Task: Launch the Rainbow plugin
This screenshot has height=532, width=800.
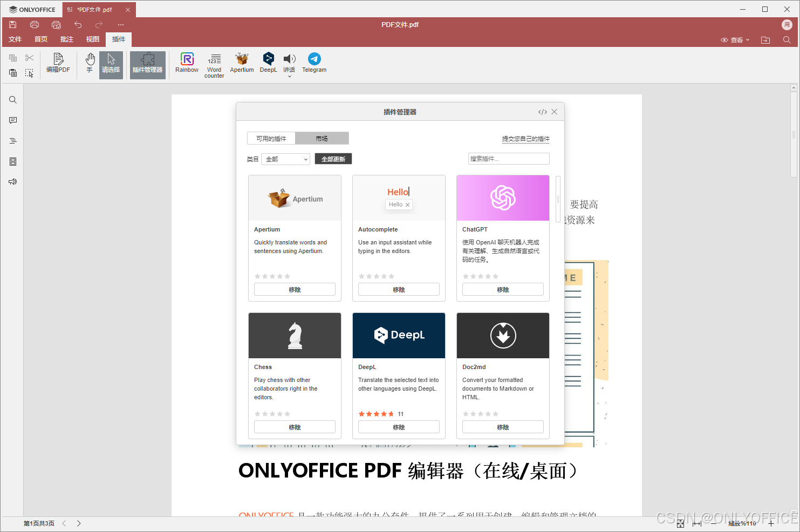Action: tap(187, 63)
